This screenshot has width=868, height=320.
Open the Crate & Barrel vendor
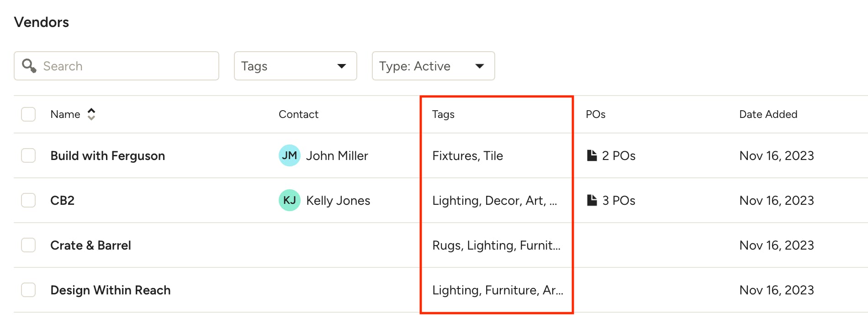click(x=90, y=245)
